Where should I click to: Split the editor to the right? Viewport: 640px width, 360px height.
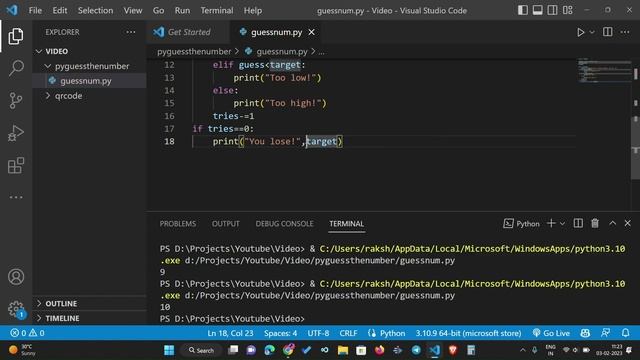(607, 32)
